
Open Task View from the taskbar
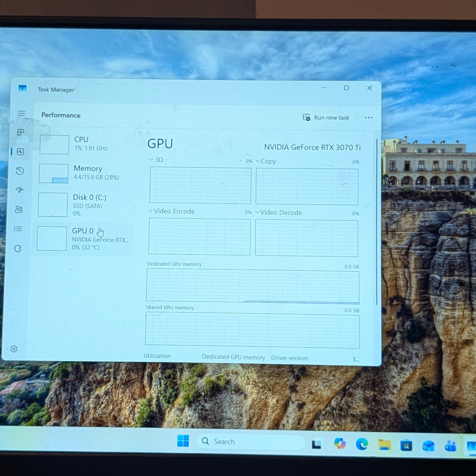pyautogui.click(x=316, y=444)
